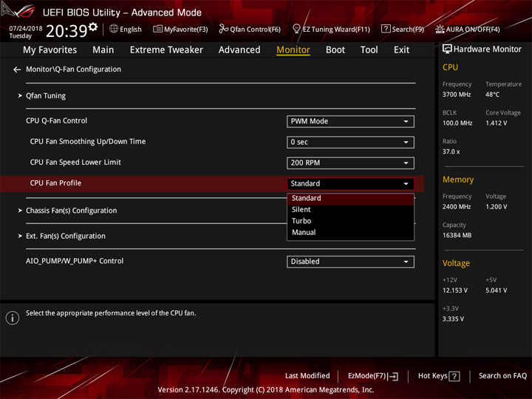Click the Hardware Monitor screen icon
This screenshot has width=532, height=399.
click(x=447, y=50)
